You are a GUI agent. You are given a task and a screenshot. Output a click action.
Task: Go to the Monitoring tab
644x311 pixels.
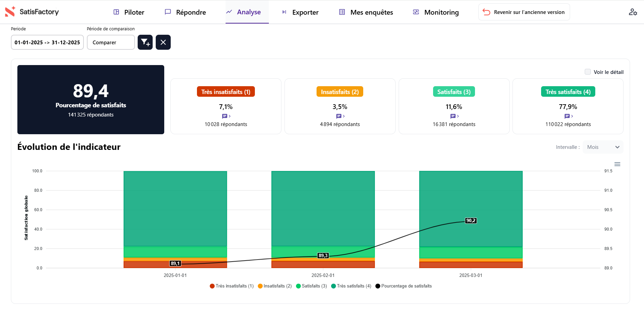pyautogui.click(x=436, y=12)
